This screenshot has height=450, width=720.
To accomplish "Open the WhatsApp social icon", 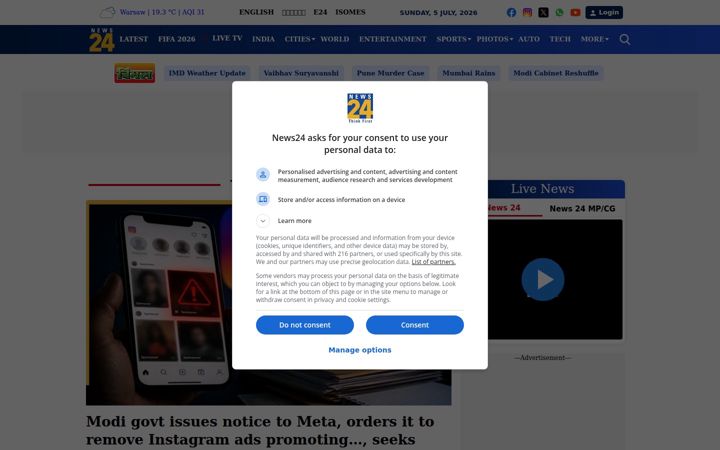I will click(x=559, y=12).
